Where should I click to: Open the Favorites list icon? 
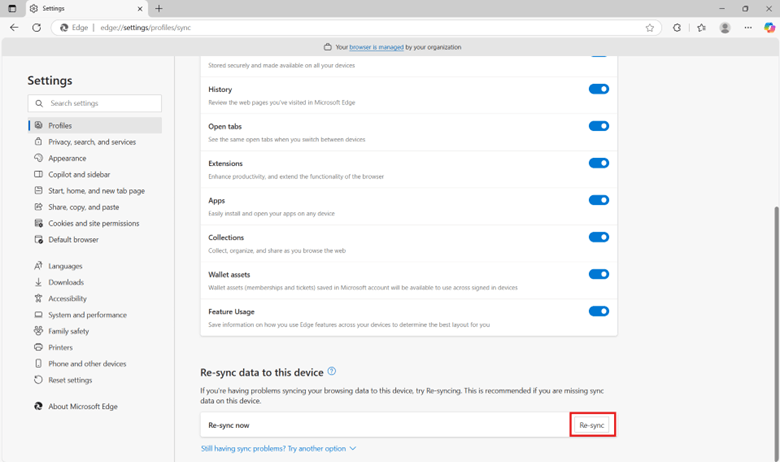701,28
